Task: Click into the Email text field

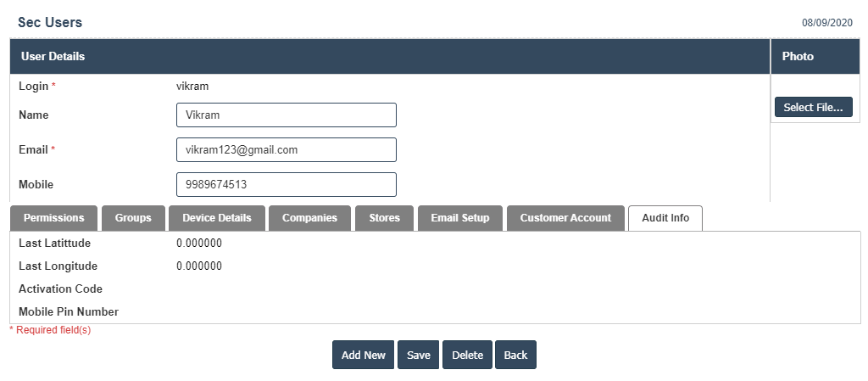Action: tap(287, 150)
